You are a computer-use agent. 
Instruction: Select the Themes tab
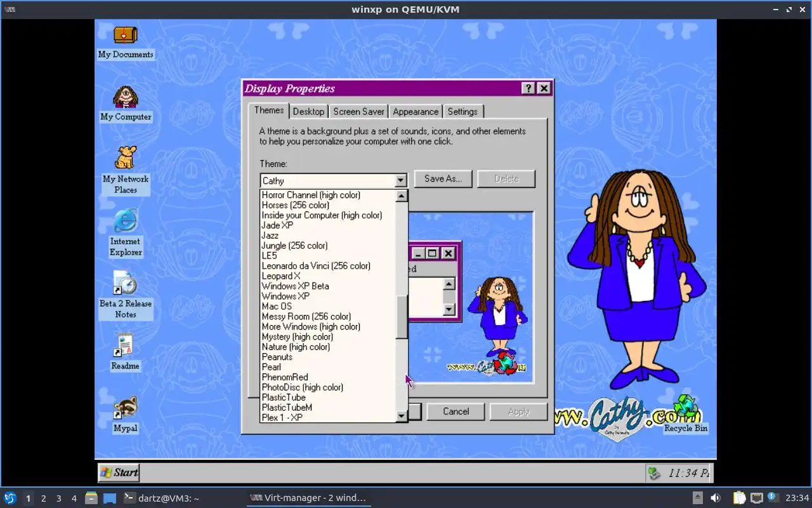pos(269,110)
